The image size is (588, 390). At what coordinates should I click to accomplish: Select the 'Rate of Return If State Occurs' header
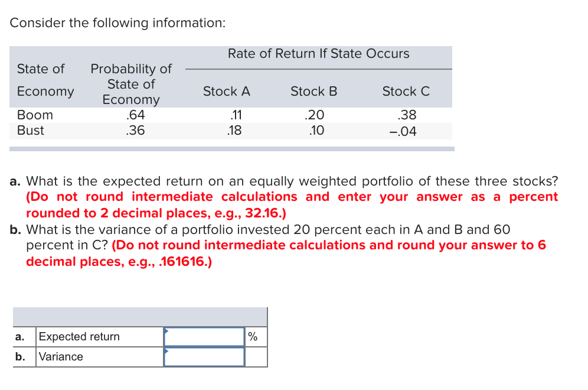tap(319, 54)
